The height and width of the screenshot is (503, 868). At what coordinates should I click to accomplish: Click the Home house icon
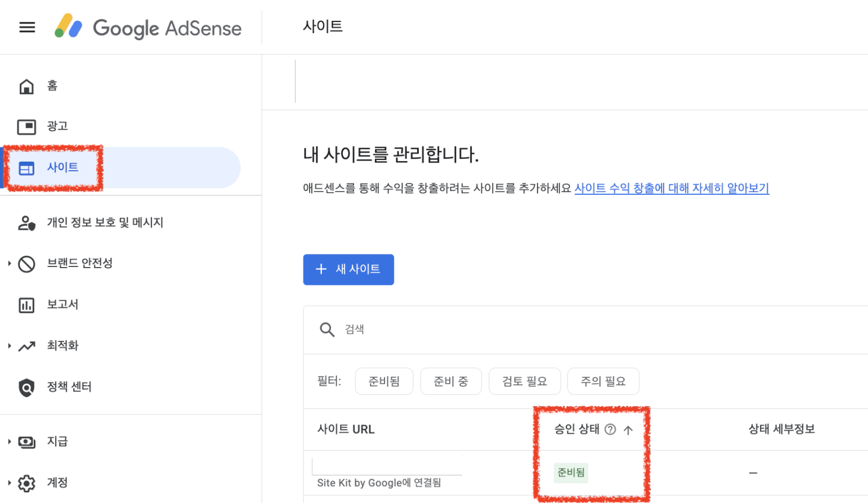point(26,86)
